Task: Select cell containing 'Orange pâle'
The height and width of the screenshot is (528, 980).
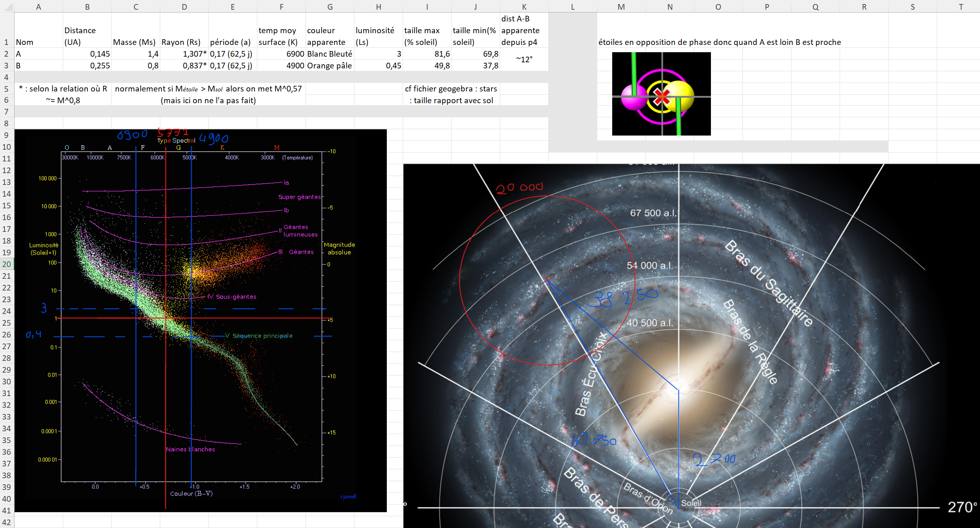Action: (x=330, y=66)
